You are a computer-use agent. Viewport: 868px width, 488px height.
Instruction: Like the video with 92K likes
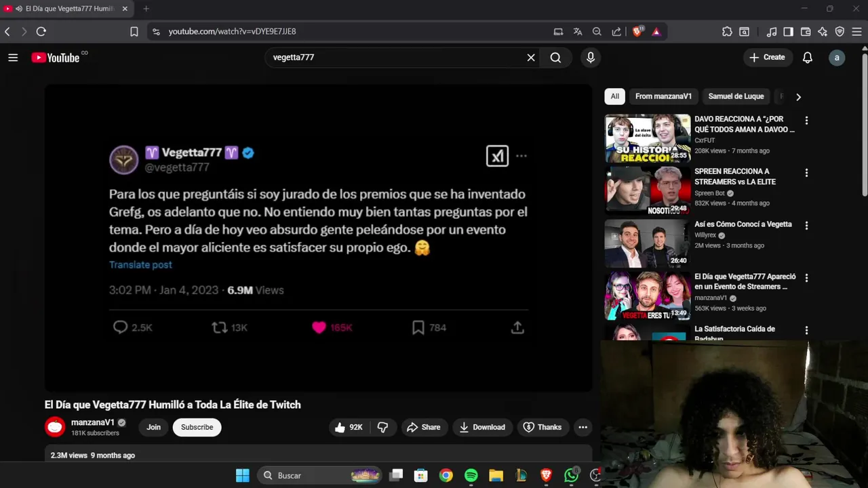[349, 427]
